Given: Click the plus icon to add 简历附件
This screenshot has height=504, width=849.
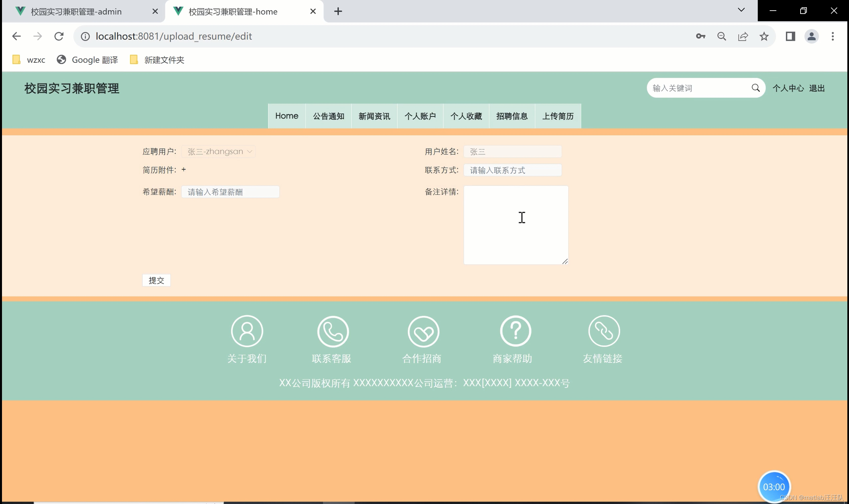Looking at the screenshot, I should 184,170.
